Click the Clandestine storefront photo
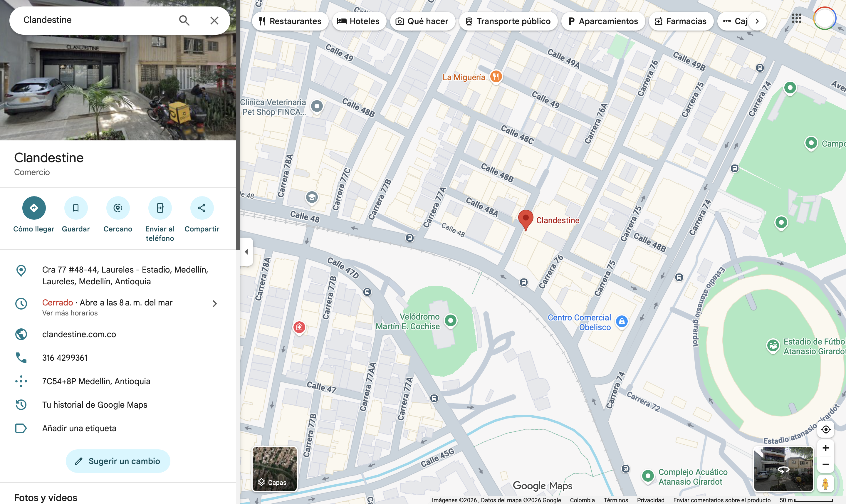Viewport: 846px width, 504px height. coord(118,87)
